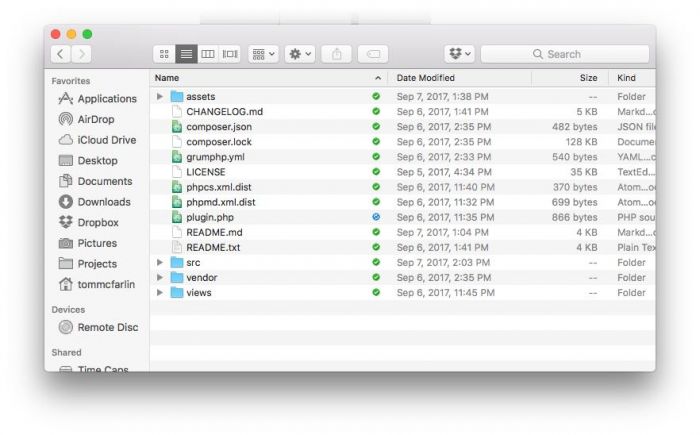
Task: Click the 866 bytes size value
Action: [x=575, y=218]
